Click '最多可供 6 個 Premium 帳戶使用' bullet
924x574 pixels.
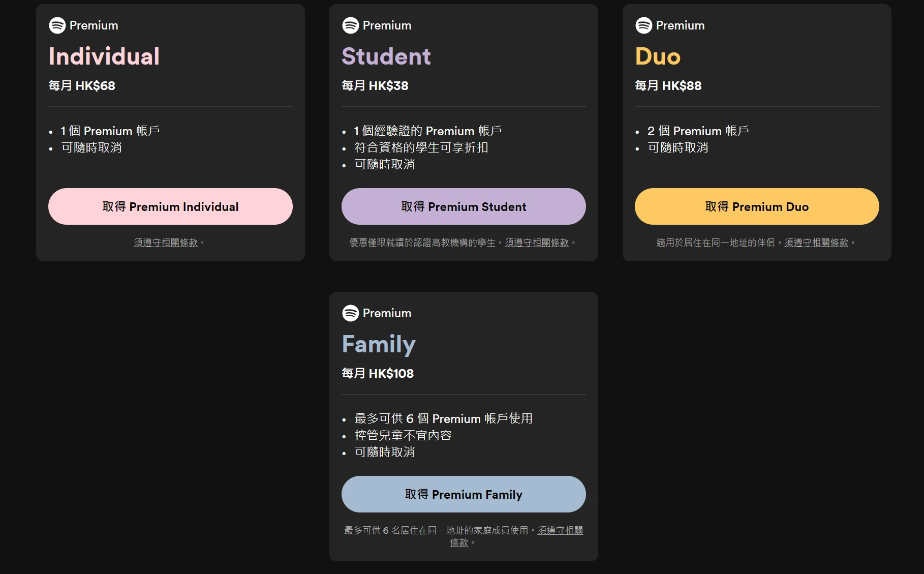click(444, 419)
